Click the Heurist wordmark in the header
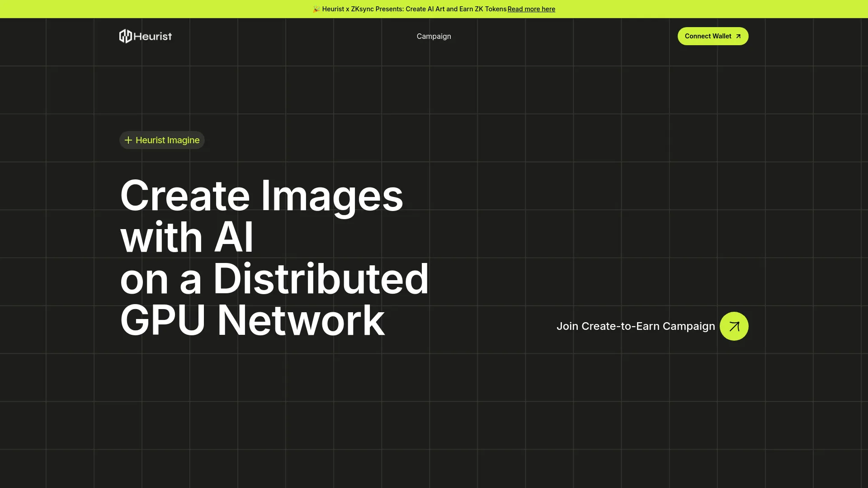This screenshot has width=868, height=488. 153,36
